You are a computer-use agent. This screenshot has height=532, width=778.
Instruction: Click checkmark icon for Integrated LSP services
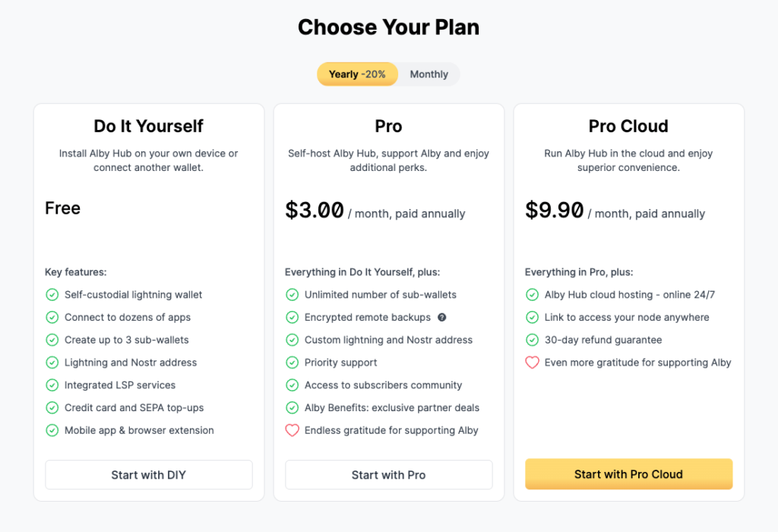click(52, 385)
